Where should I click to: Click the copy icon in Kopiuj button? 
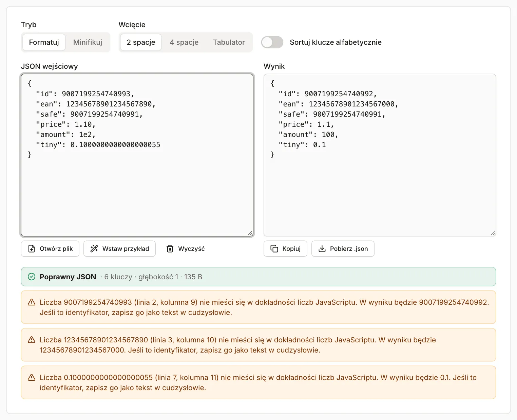click(274, 249)
